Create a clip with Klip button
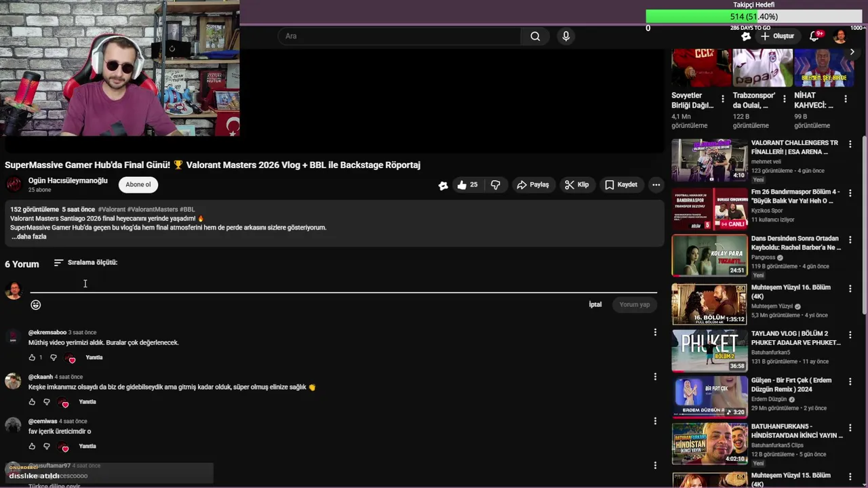This screenshot has height=488, width=868. click(577, 184)
